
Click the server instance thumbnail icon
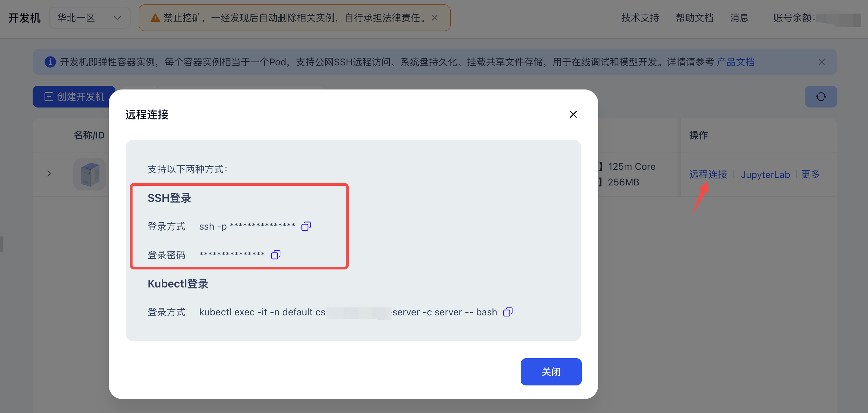pyautogui.click(x=89, y=174)
